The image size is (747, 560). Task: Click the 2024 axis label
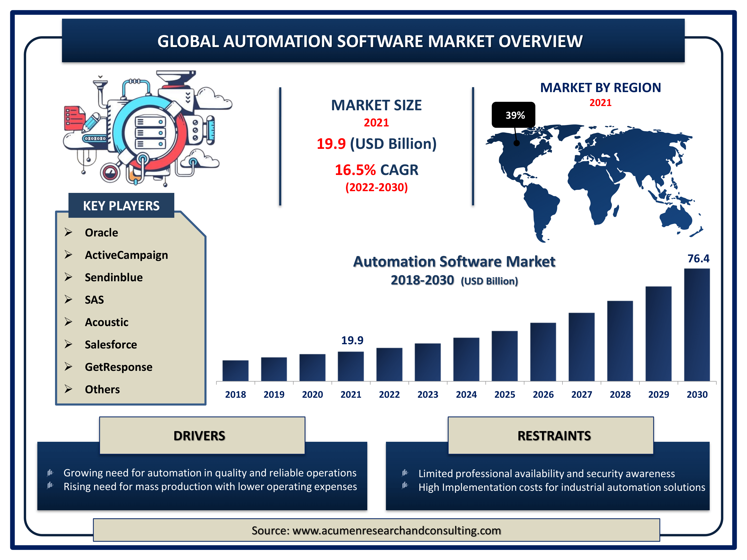click(x=466, y=394)
